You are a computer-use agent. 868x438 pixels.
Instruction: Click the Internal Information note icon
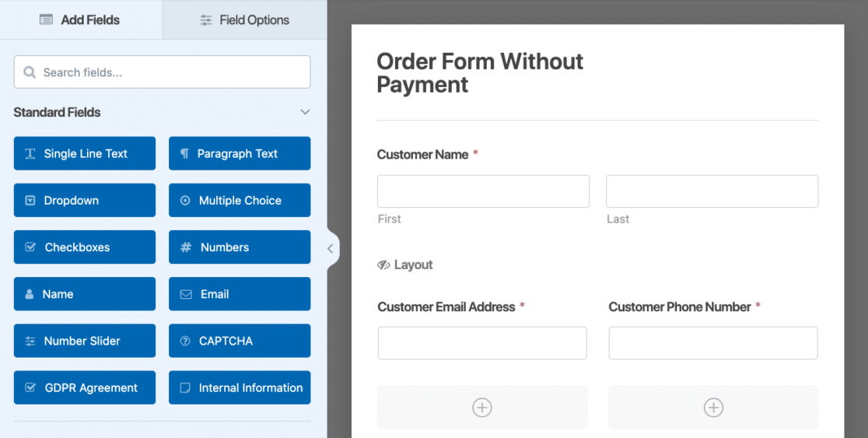pyautogui.click(x=185, y=387)
